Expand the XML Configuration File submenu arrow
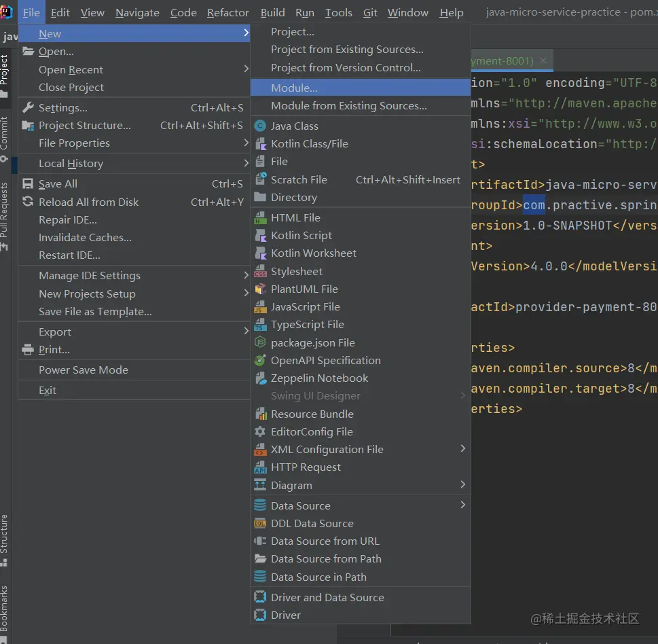Image resolution: width=658 pixels, height=644 pixels. (463, 448)
